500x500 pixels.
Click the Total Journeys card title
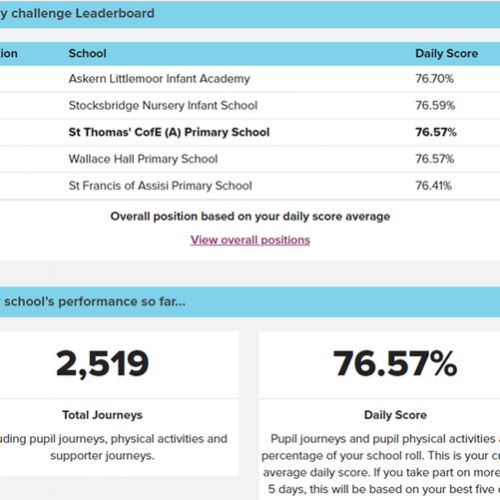102,415
